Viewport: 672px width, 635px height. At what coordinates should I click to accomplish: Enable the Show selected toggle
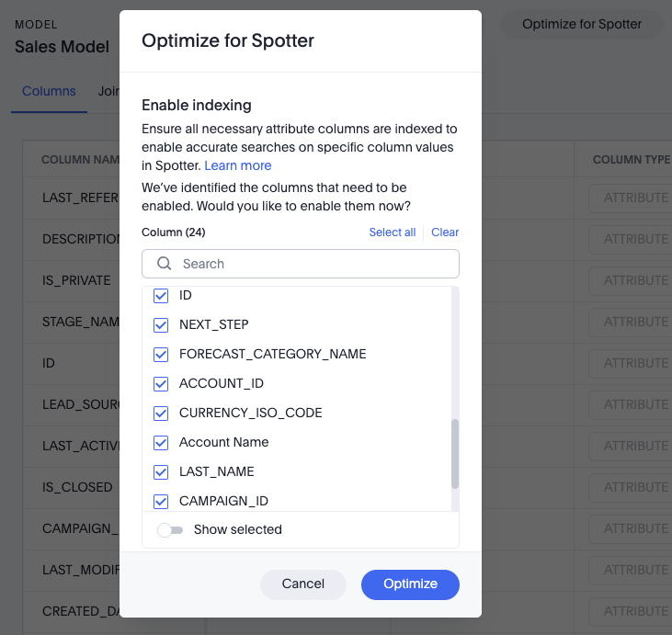click(170, 530)
